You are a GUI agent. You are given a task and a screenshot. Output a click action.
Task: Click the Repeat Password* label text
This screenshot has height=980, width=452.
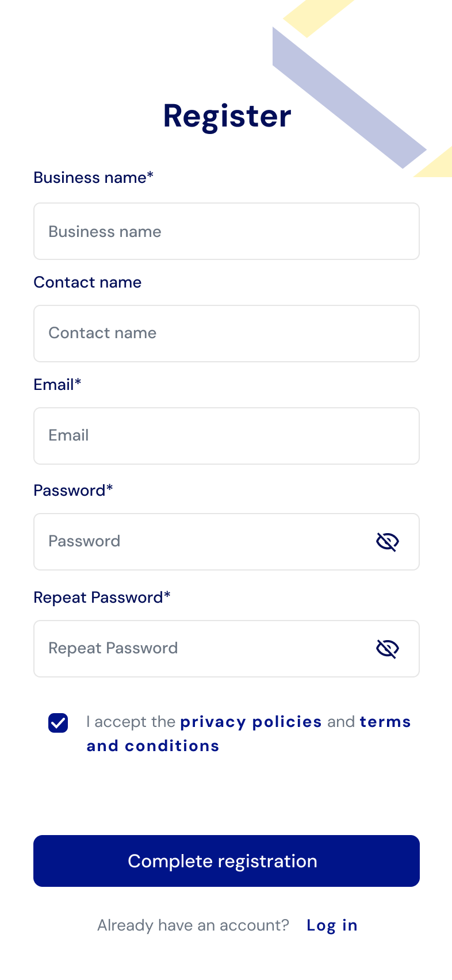click(x=102, y=598)
